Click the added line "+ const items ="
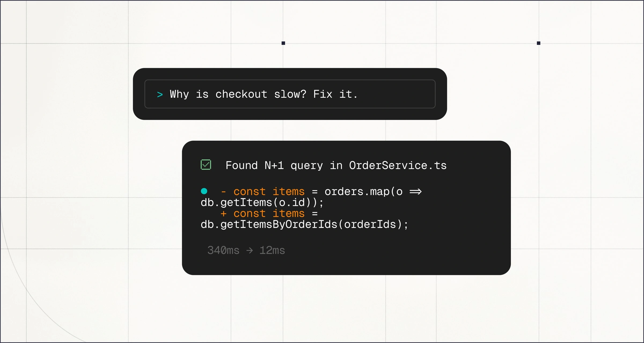 [269, 214]
